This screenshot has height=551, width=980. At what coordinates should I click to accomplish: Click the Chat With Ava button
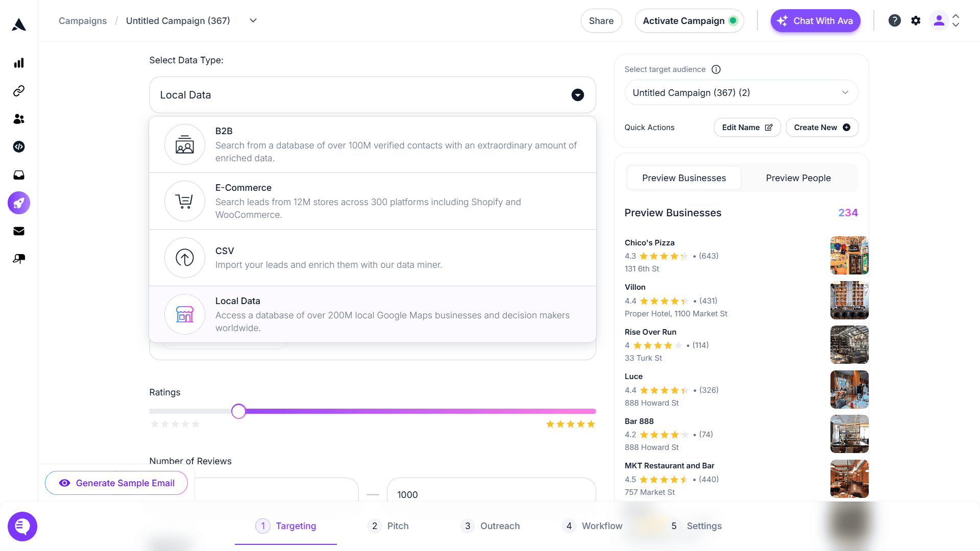(815, 21)
